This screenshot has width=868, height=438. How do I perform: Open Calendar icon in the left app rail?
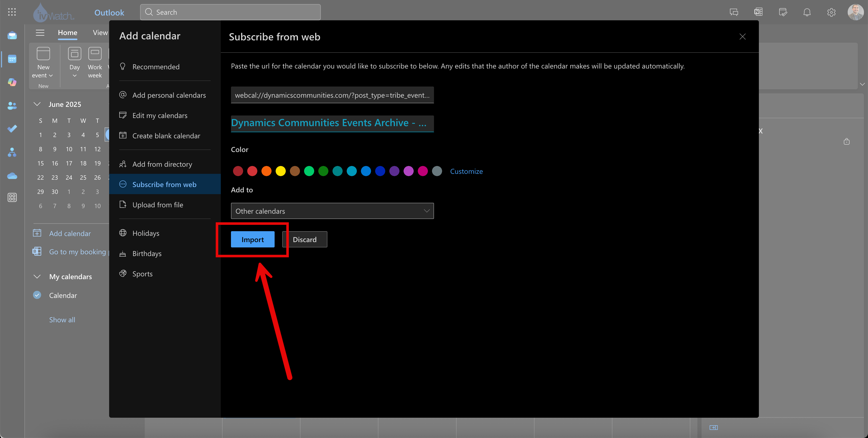coord(12,59)
